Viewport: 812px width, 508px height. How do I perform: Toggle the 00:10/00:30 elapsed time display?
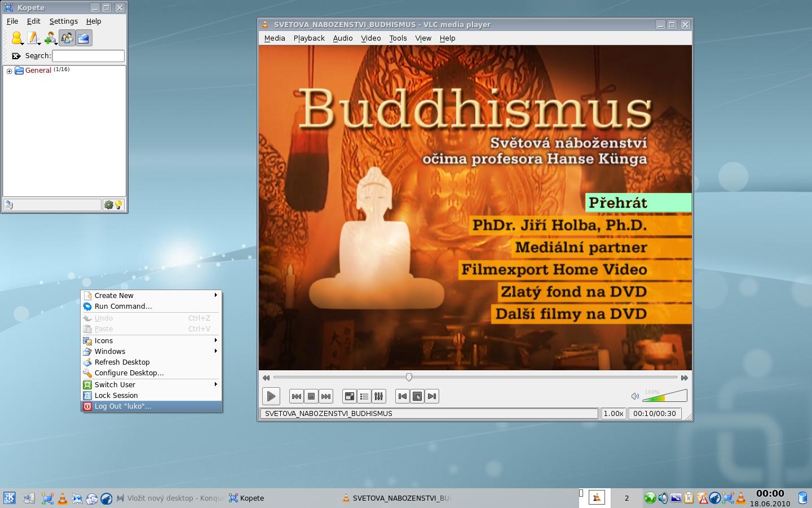coord(655,414)
